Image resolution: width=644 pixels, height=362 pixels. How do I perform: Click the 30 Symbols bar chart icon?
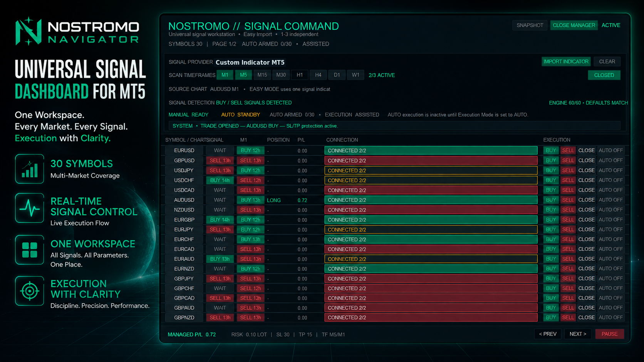click(x=30, y=169)
